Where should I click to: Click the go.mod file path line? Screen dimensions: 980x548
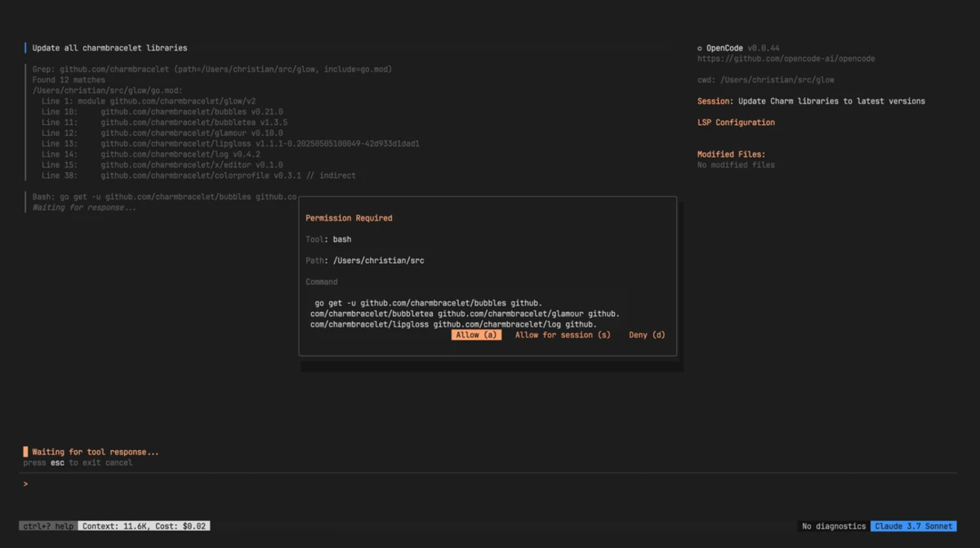(x=107, y=91)
